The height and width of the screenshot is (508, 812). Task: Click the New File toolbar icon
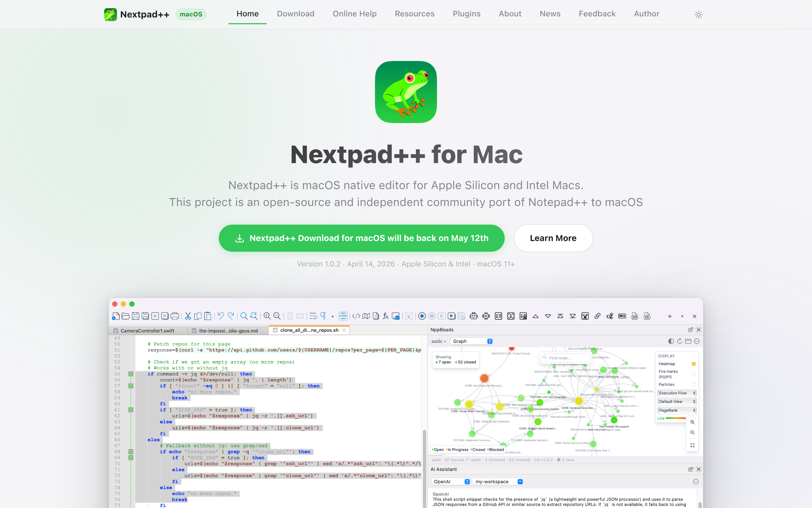click(x=116, y=316)
